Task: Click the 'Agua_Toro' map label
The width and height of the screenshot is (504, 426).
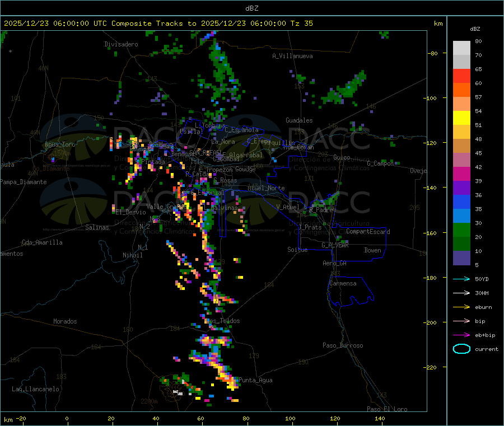Action: (x=60, y=144)
